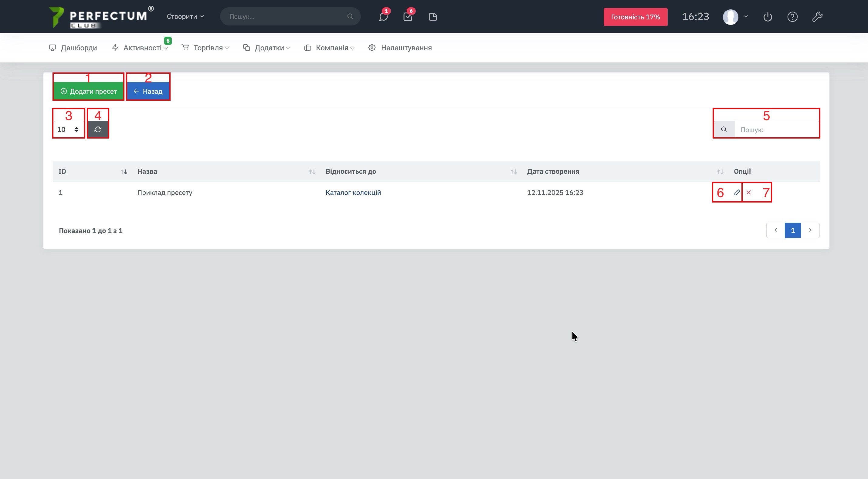Open the chat messages notification icon
Image resolution: width=868 pixels, height=479 pixels.
(383, 17)
